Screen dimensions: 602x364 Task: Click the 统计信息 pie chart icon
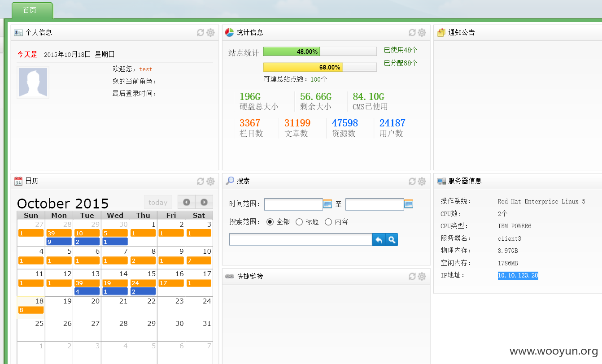point(230,32)
